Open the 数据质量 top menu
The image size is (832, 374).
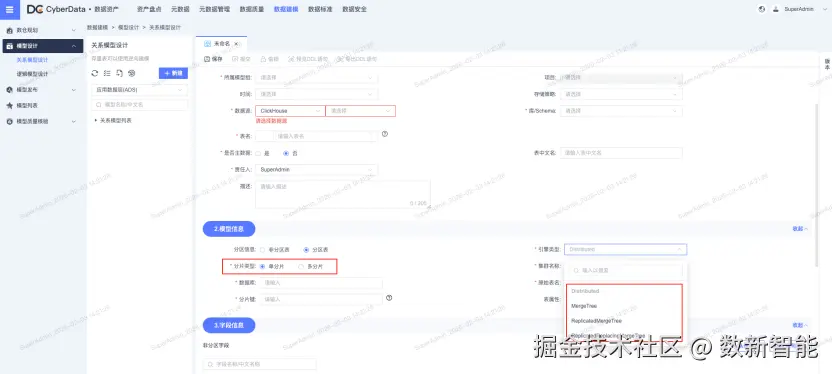click(252, 9)
